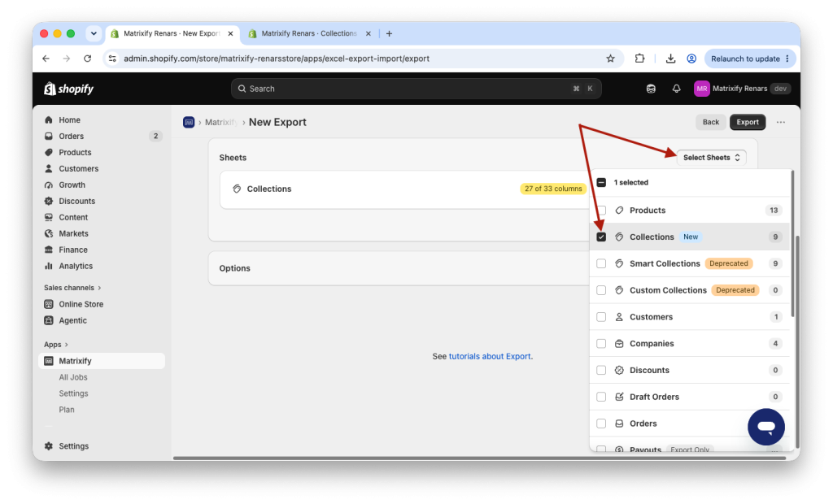Switch to Matrixify Renars - Collections tab
Image resolution: width=833 pixels, height=504 pixels.
[308, 33]
